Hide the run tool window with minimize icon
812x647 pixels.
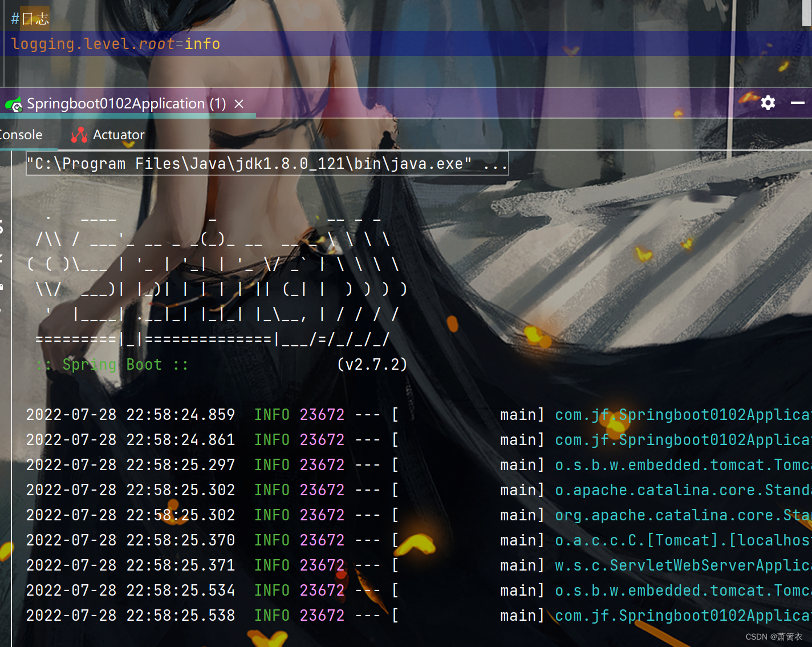pos(798,103)
